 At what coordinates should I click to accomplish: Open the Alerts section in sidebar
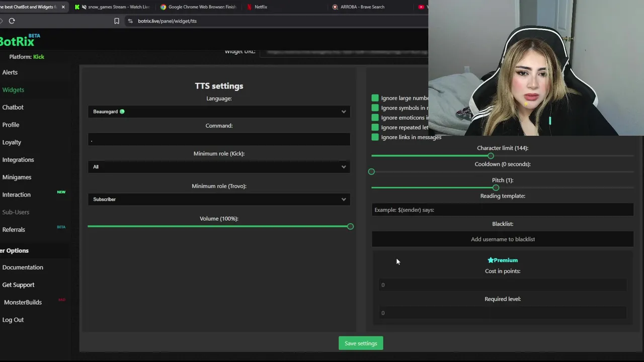pos(10,72)
